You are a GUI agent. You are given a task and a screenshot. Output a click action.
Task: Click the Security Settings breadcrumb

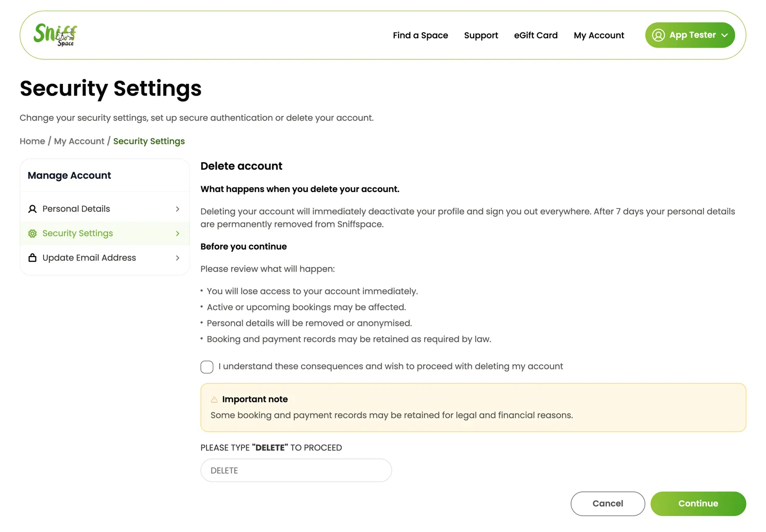[x=149, y=141]
